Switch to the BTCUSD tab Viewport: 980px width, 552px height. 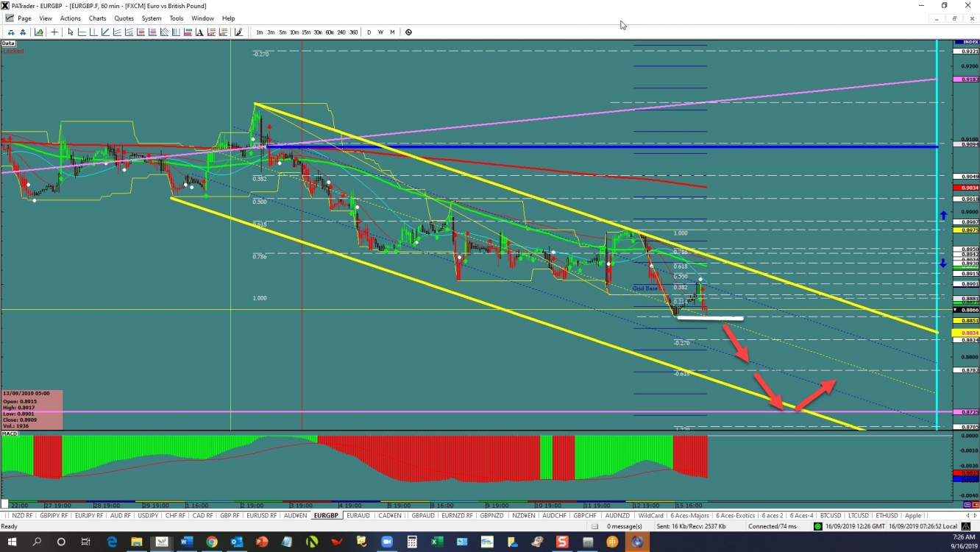831,516
